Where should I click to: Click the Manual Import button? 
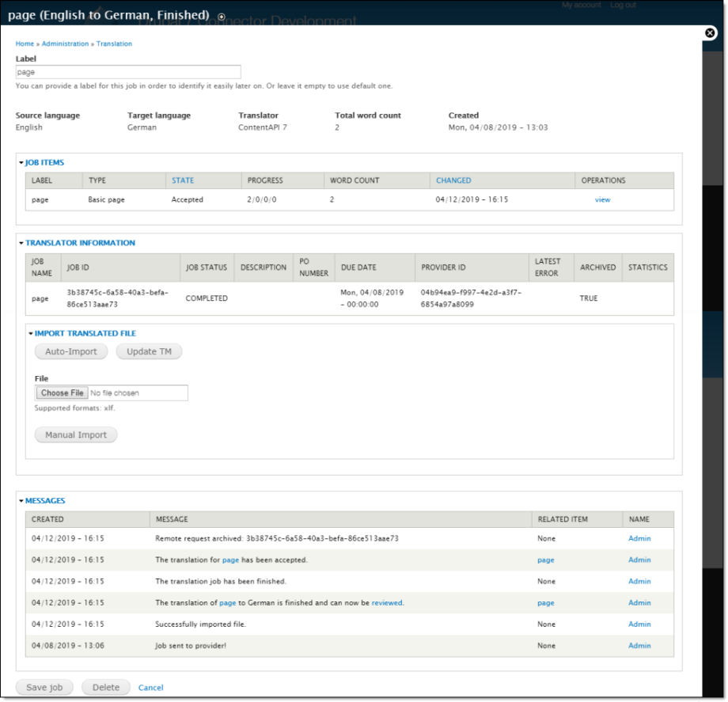click(76, 434)
